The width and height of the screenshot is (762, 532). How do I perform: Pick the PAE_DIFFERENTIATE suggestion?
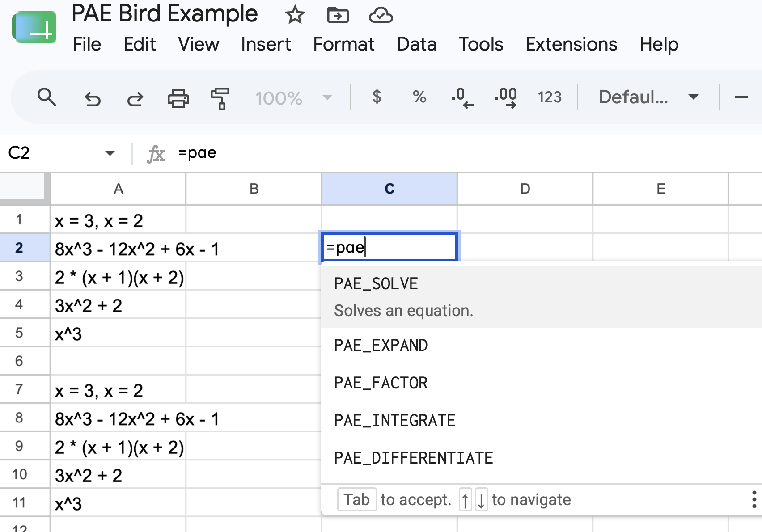541,458
